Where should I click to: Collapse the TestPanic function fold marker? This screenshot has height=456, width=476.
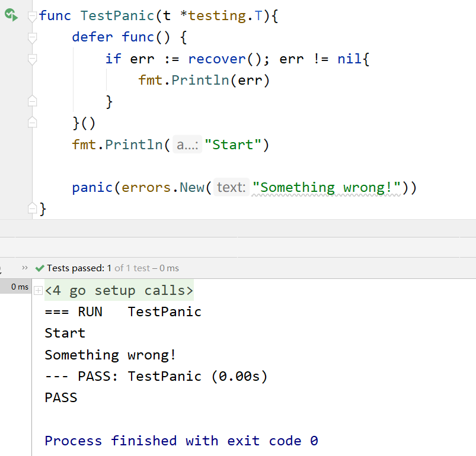point(33,16)
